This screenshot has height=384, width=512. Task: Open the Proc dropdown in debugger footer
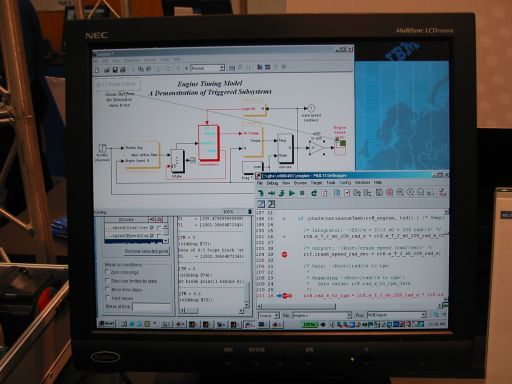(396, 315)
